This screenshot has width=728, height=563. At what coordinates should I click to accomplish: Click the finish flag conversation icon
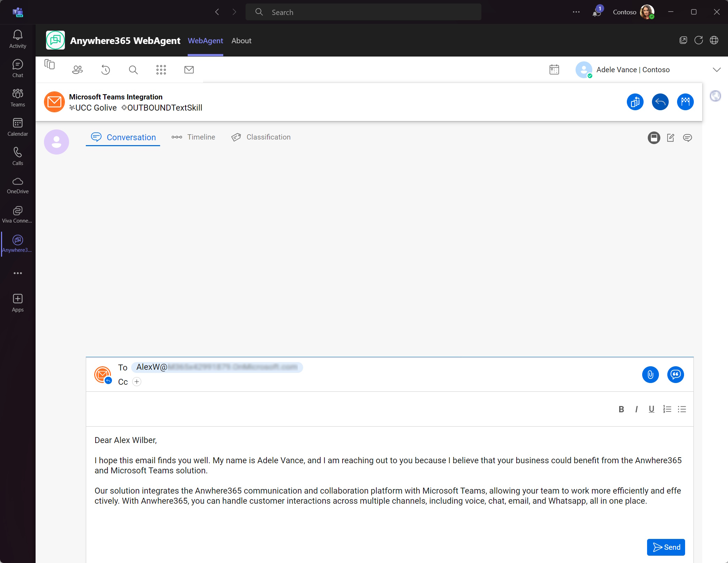tap(685, 102)
